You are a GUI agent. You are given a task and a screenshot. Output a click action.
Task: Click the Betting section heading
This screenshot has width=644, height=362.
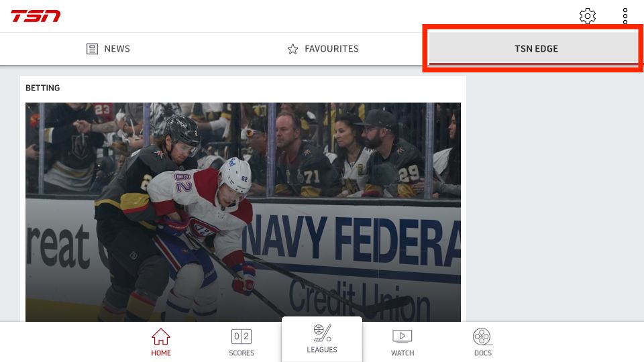pos(42,88)
